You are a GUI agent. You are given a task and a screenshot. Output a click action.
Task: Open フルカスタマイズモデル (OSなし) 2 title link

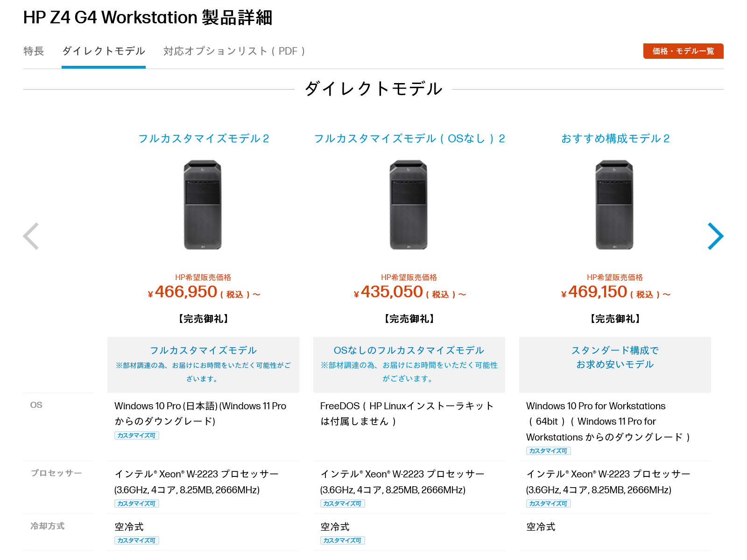pos(409,139)
